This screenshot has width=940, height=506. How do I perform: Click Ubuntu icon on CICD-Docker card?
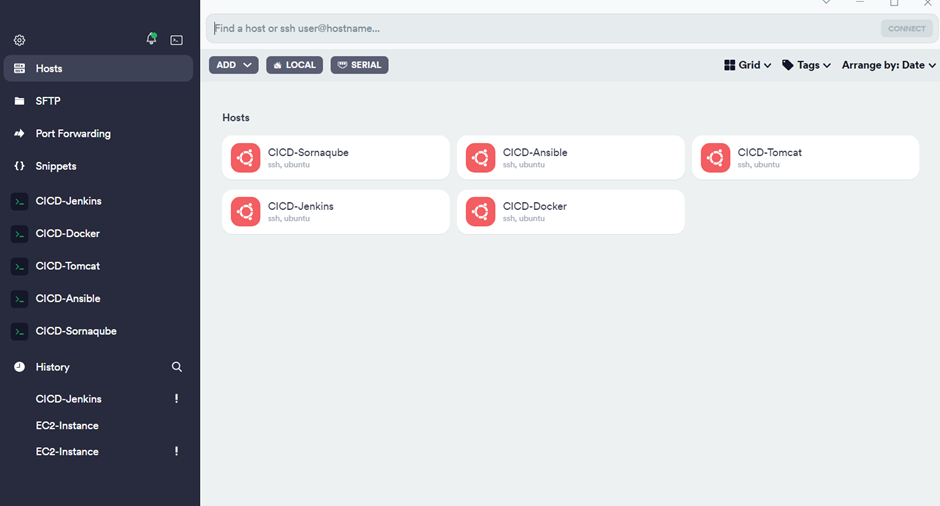click(480, 212)
